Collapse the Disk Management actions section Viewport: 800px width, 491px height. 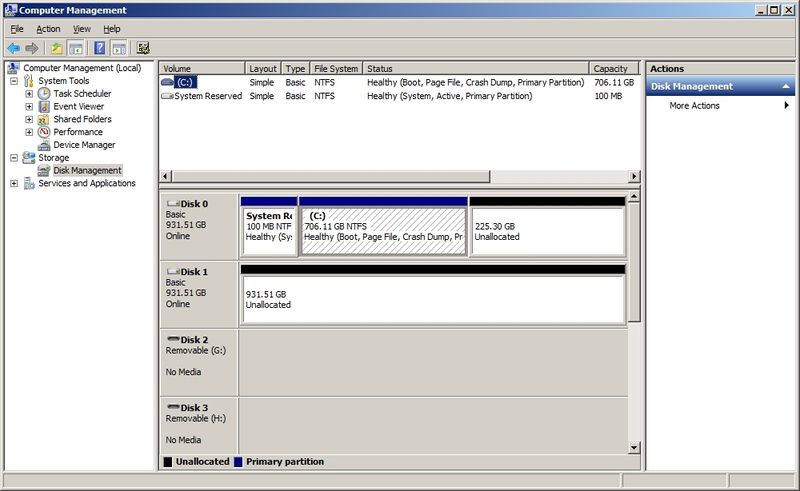click(786, 87)
